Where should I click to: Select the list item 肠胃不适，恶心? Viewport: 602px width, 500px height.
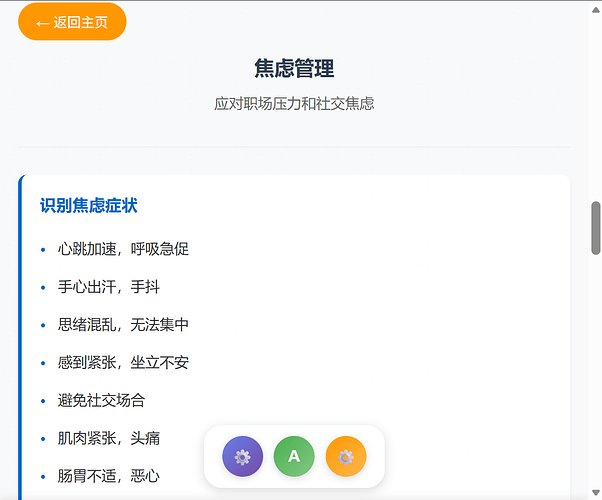pos(109,476)
